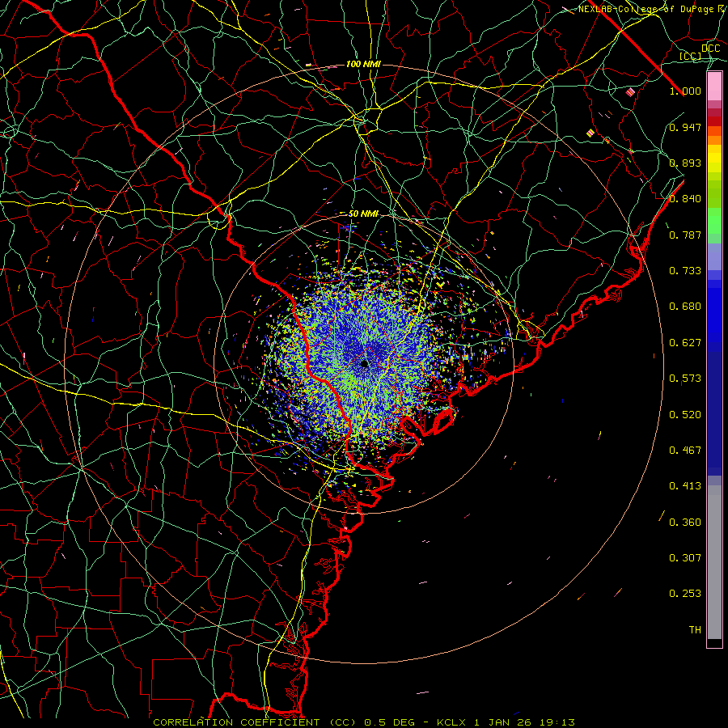Click the [CC] product label near legend
The width and height of the screenshot is (728, 728).
click(691, 56)
